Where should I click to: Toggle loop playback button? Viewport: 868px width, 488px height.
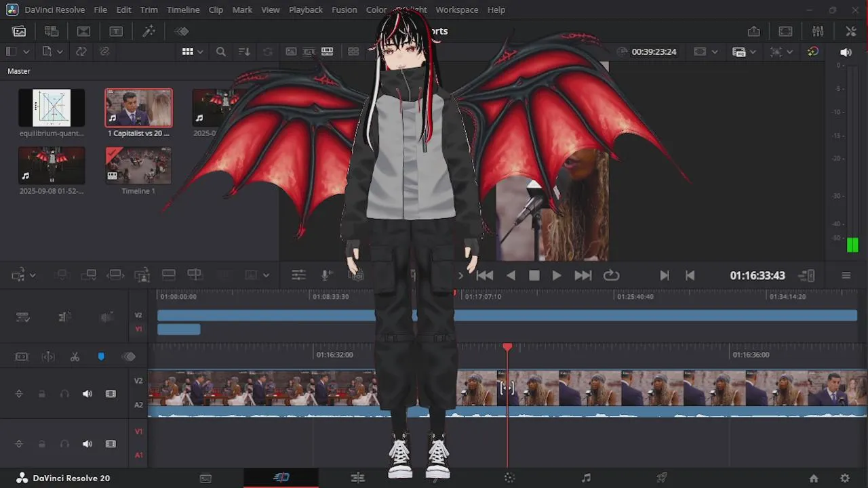[611, 275]
